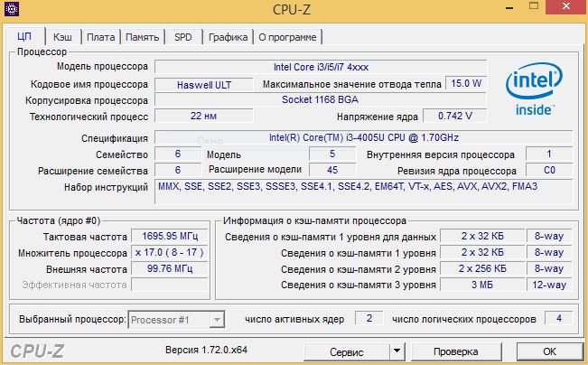The image size is (588, 365).
Task: Click the logical processors count 4
Action: pyautogui.click(x=559, y=318)
